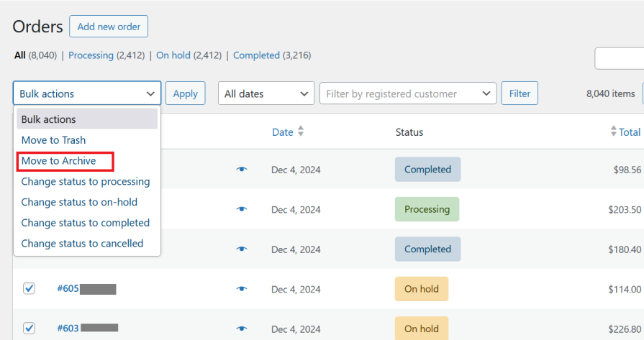Uncheck the checkbox for order #603
644x340 pixels.
[x=29, y=328]
